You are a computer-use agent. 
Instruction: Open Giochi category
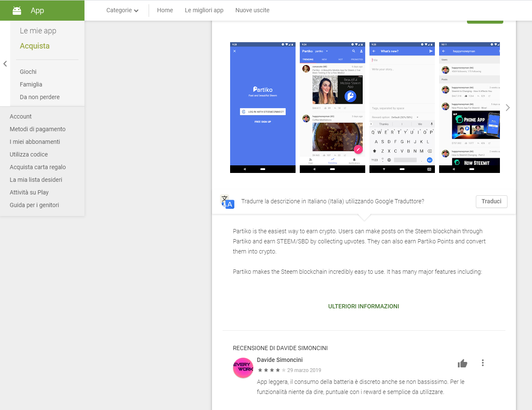click(x=28, y=72)
